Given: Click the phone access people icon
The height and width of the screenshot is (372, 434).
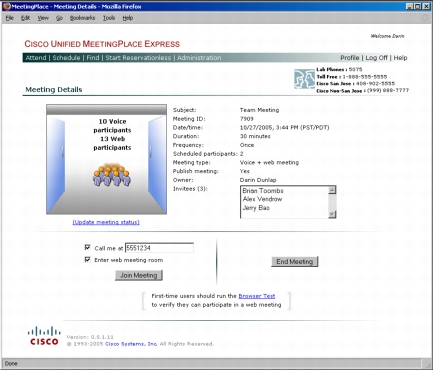Looking at the screenshot, I should click(x=304, y=79).
